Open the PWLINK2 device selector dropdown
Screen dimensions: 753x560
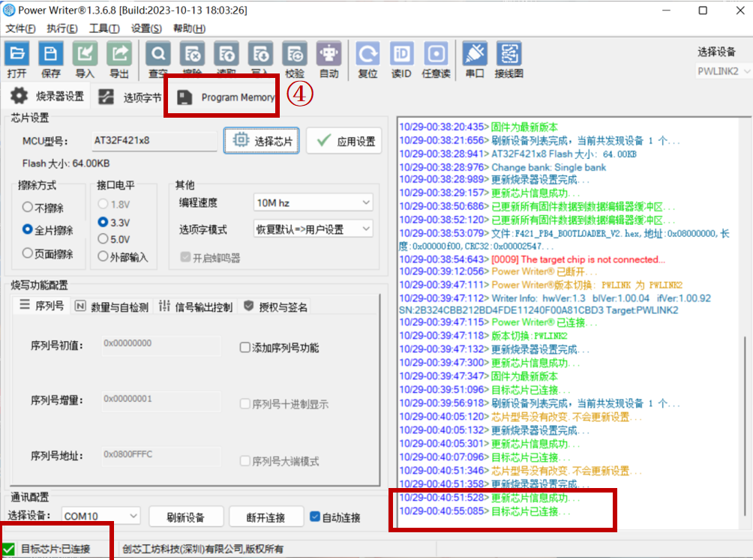(723, 71)
